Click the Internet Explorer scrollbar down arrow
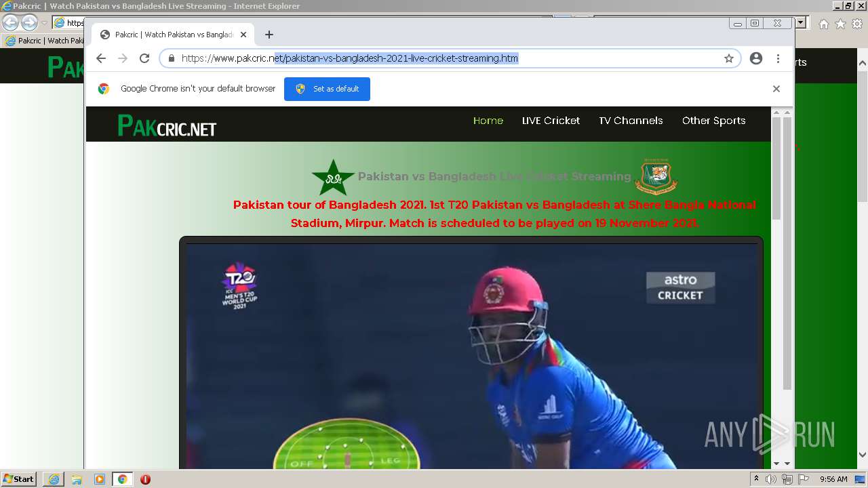Screen dimensions: 868x488 (x=863, y=455)
